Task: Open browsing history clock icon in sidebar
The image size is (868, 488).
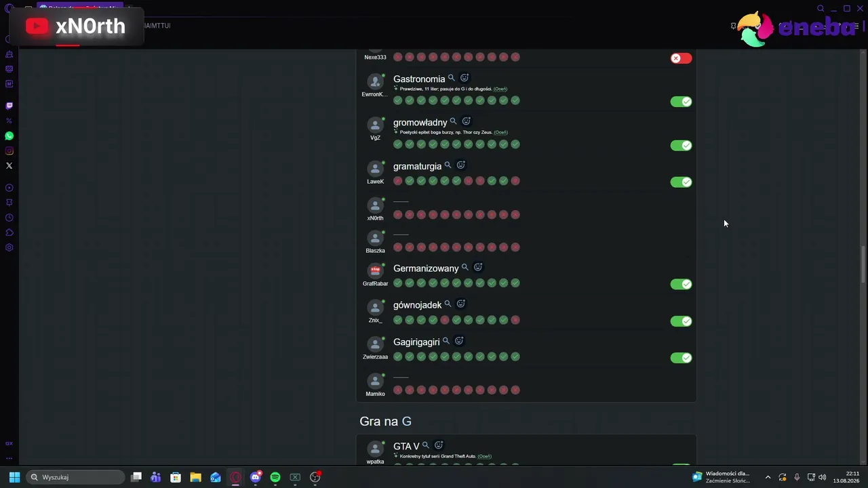Action: (9, 218)
